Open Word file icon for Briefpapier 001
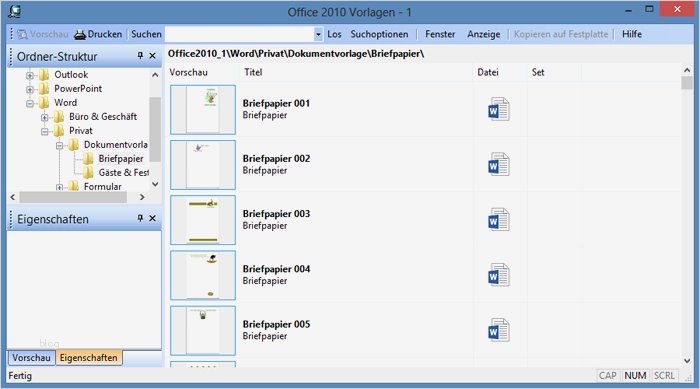Screen dimensions: 700x389 tap(499, 109)
